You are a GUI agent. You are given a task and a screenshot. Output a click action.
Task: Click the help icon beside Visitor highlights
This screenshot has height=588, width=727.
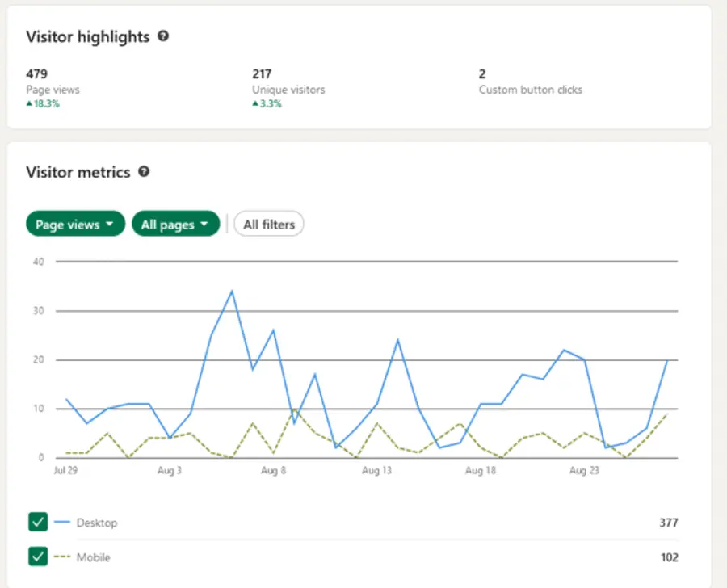[x=162, y=36]
